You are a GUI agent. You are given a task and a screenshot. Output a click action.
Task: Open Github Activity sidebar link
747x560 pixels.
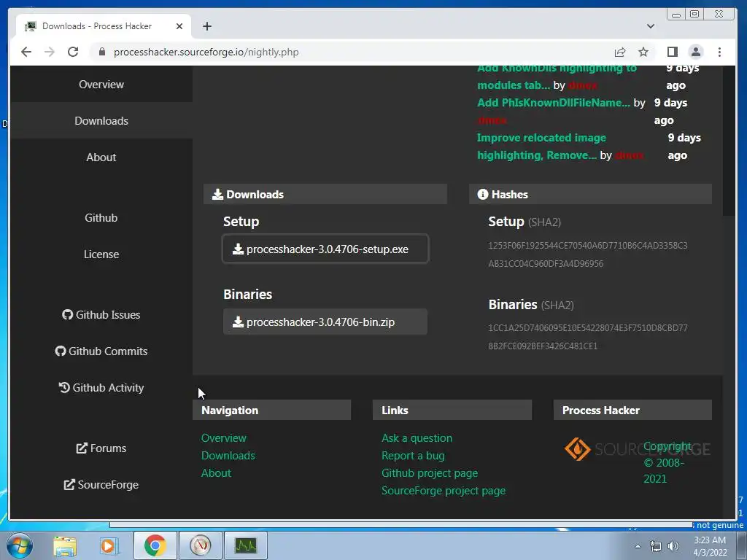[x=101, y=388]
